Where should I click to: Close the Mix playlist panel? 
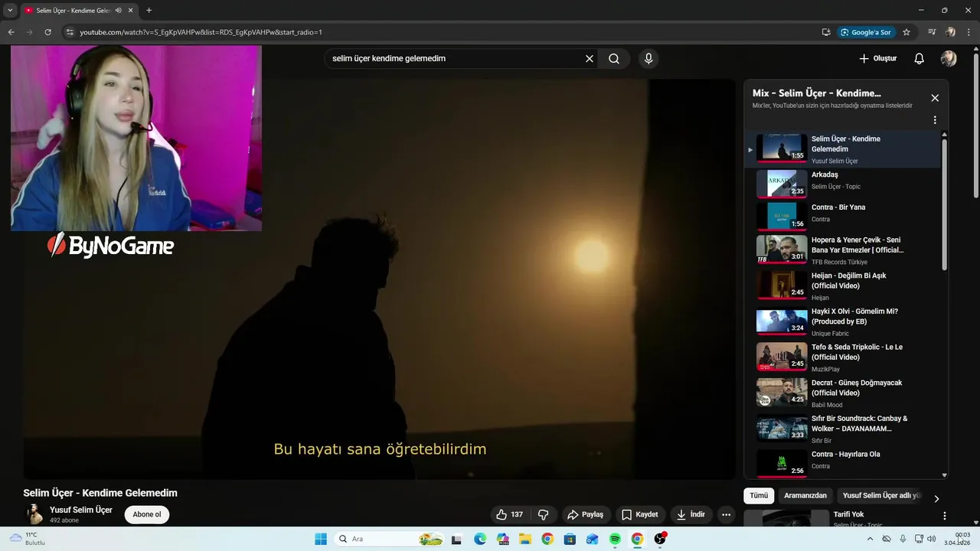[x=935, y=98]
